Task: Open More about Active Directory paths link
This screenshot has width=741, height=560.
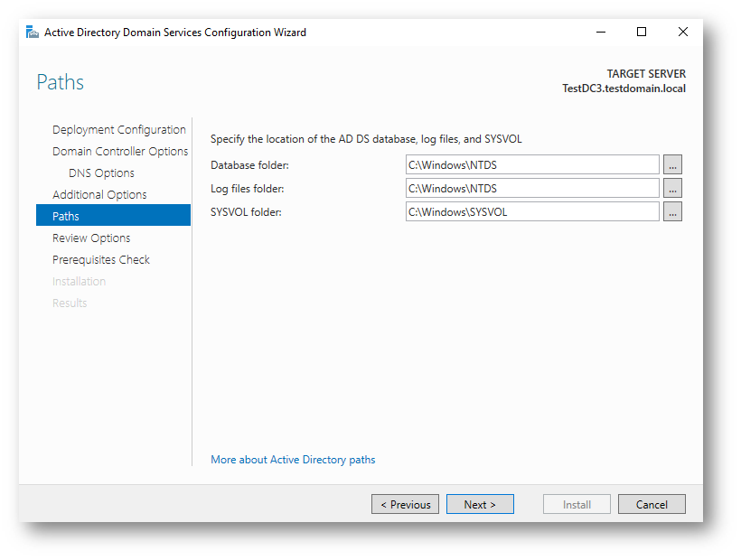Action: [293, 460]
